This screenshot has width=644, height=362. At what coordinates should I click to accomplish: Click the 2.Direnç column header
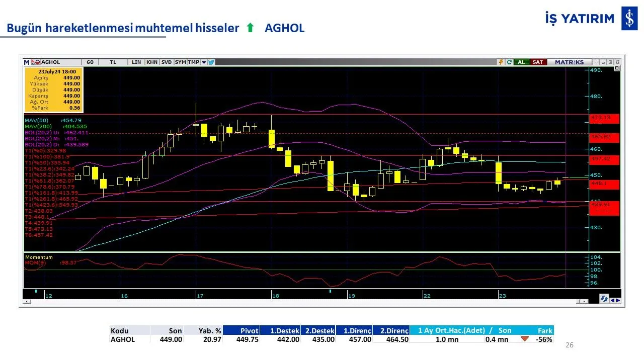click(391, 330)
